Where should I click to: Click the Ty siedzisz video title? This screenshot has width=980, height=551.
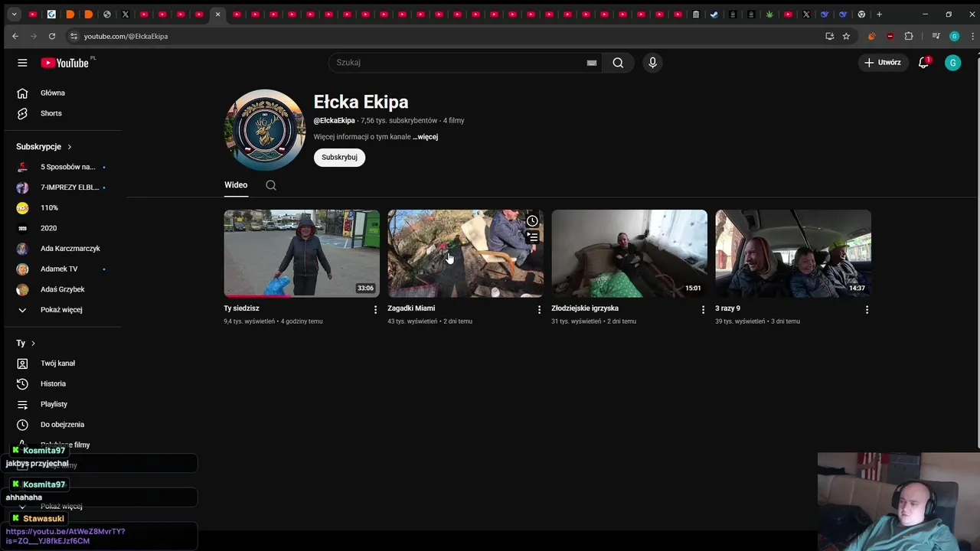click(x=241, y=308)
